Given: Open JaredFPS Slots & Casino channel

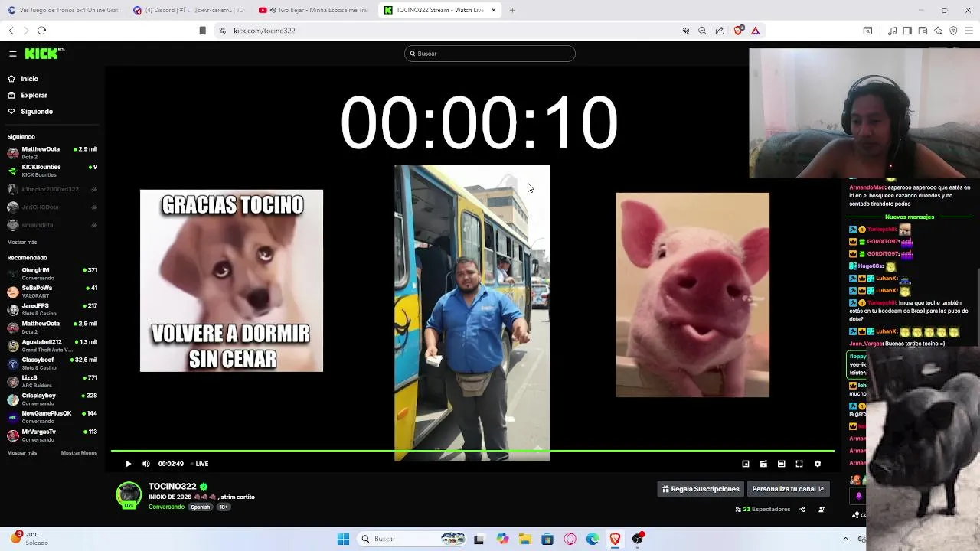Looking at the screenshot, I should tap(52, 309).
